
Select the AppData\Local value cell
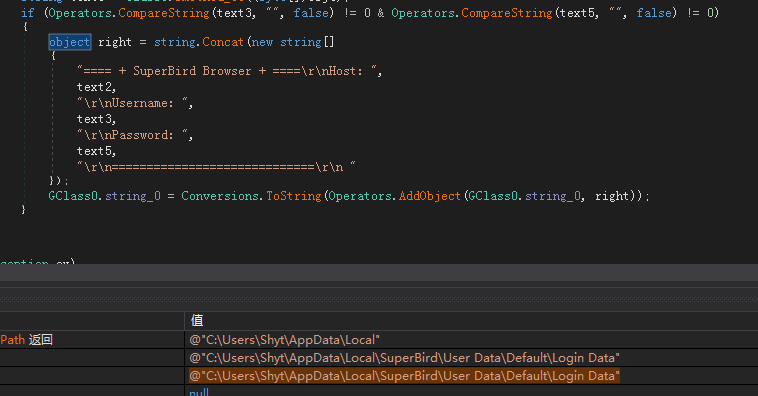[x=284, y=340]
